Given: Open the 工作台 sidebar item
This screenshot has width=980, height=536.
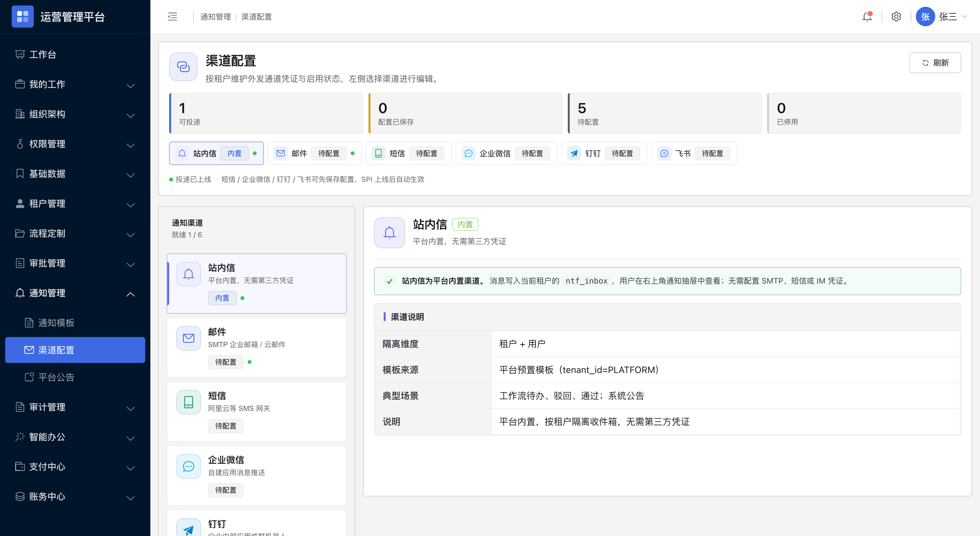Looking at the screenshot, I should (x=75, y=55).
